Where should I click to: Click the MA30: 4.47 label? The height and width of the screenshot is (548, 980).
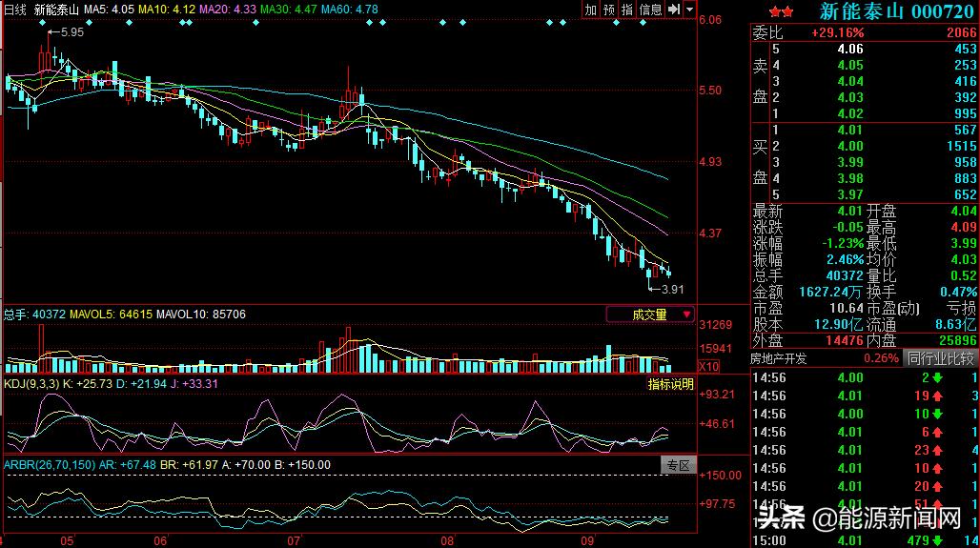(x=289, y=10)
